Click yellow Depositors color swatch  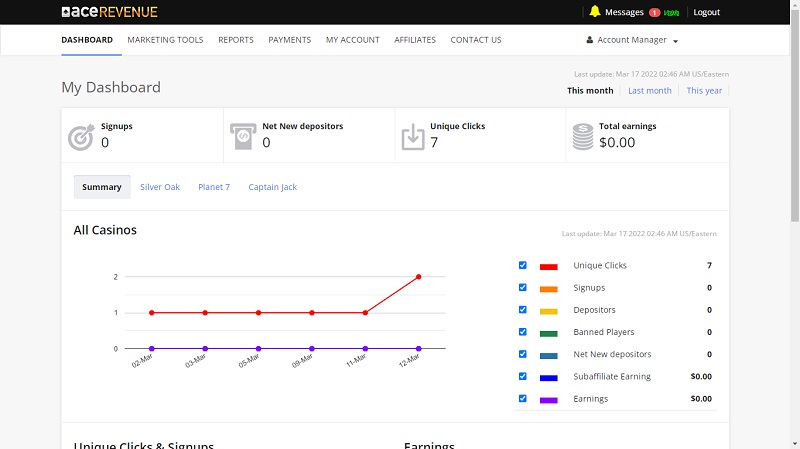click(548, 311)
